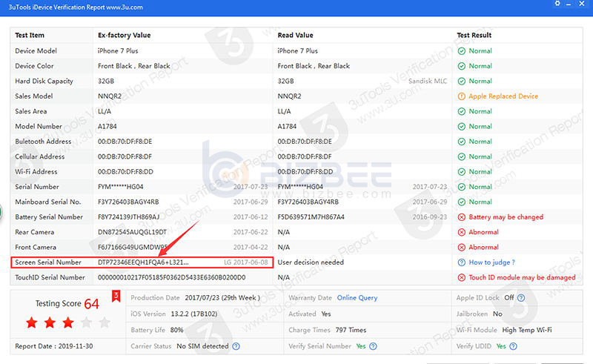Click the Carrier Status help question icon
This screenshot has width=593, height=364.
[x=236, y=346]
